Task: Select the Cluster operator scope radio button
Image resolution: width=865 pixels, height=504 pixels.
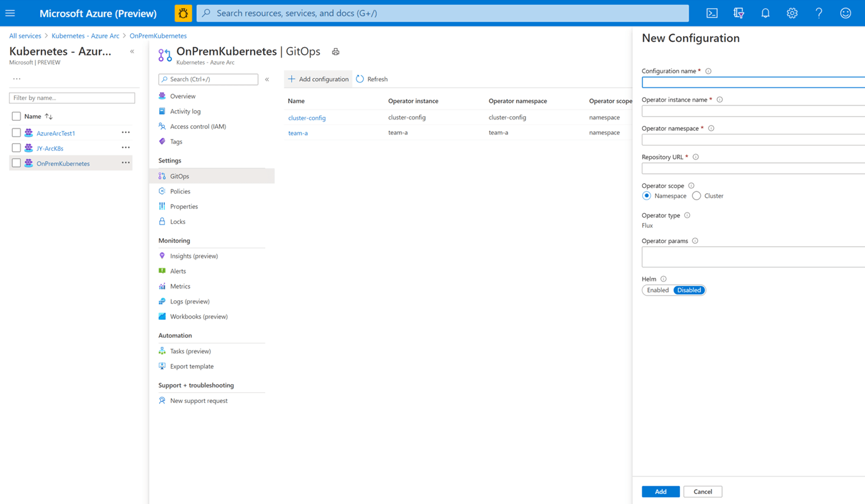Action: (x=696, y=196)
